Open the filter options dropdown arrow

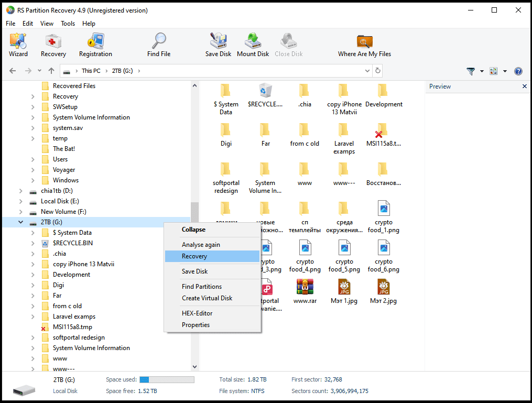tap(482, 71)
